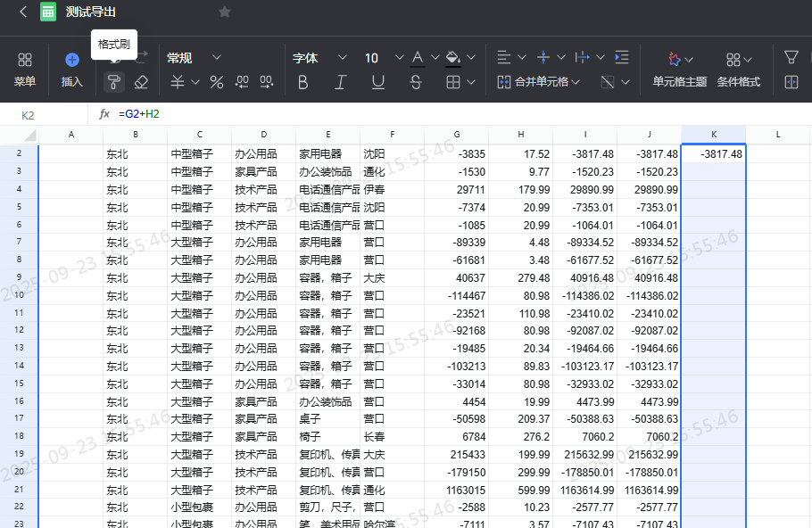The image size is (812, 528).
Task: Click the redo arrow icon
Action: pos(142,57)
